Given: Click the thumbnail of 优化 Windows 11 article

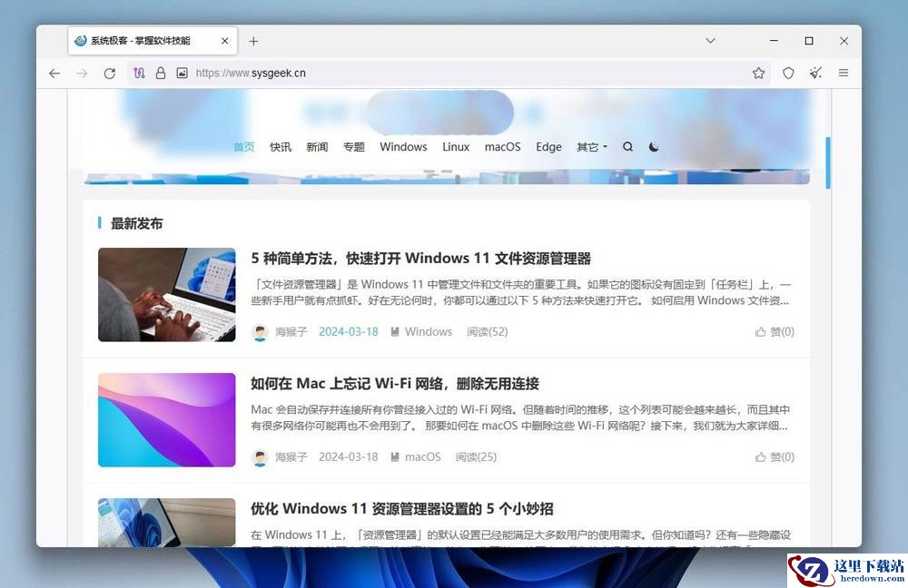Looking at the screenshot, I should (167, 522).
